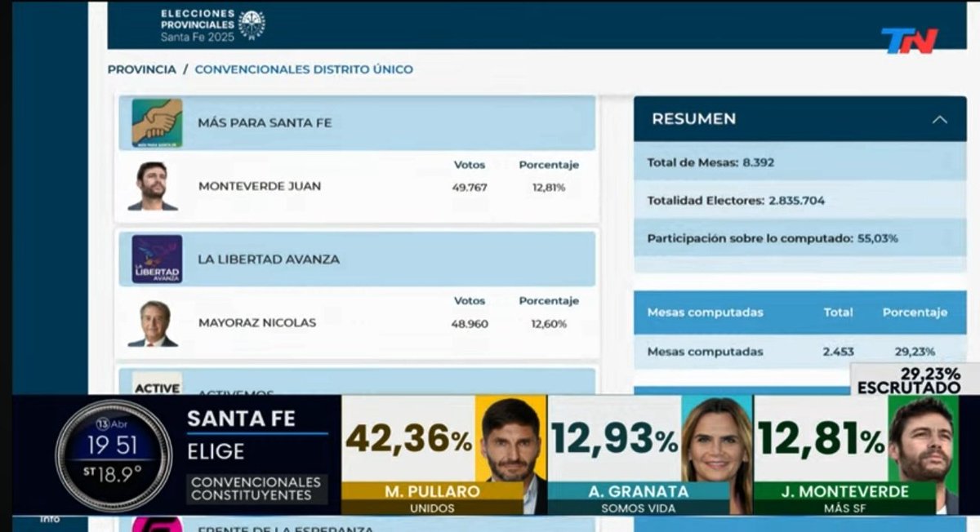980x532 pixels.
Task: Collapse the Resumen panel with the chevron
Action: (x=940, y=119)
